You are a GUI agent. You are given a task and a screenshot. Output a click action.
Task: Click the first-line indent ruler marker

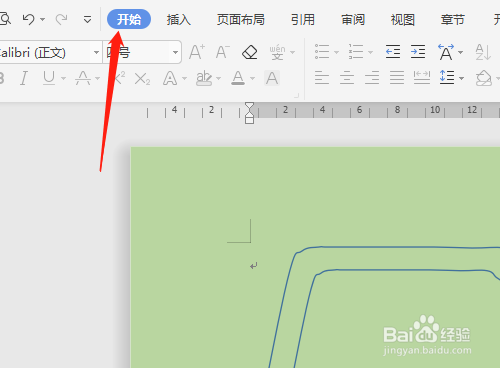tap(249, 106)
